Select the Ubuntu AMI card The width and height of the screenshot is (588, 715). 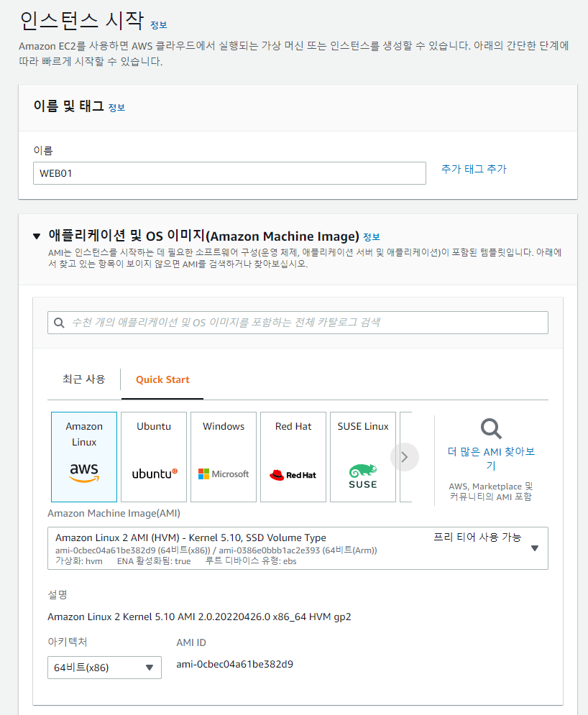[154, 457]
